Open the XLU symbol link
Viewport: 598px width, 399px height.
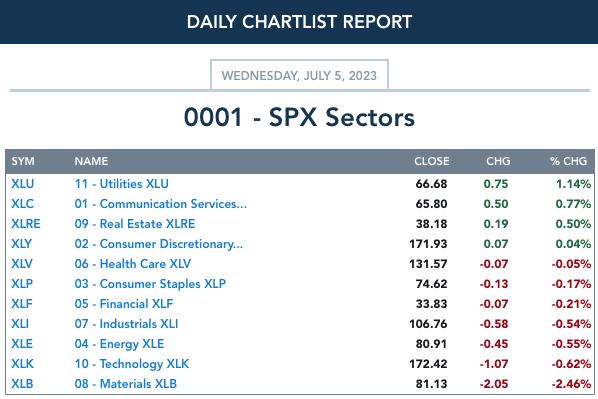pos(23,184)
